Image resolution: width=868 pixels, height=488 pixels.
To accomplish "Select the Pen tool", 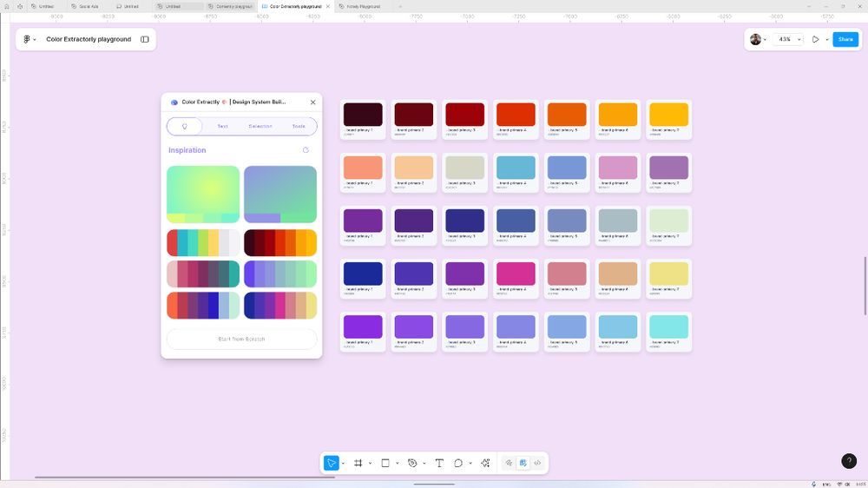I will coord(412,463).
